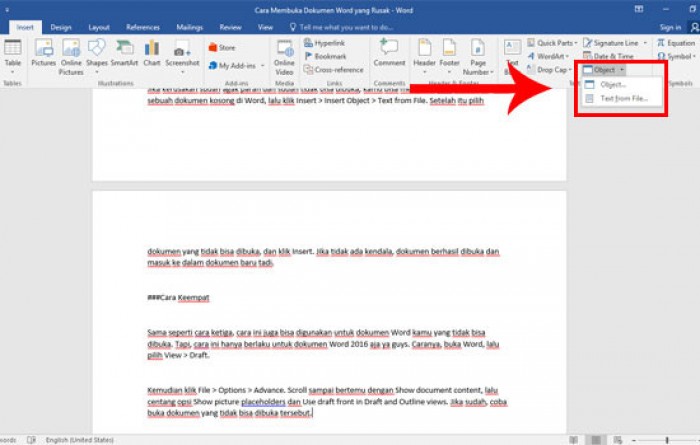Viewport: 700px width, 445px height.
Task: Open the References tab
Action: (143, 27)
